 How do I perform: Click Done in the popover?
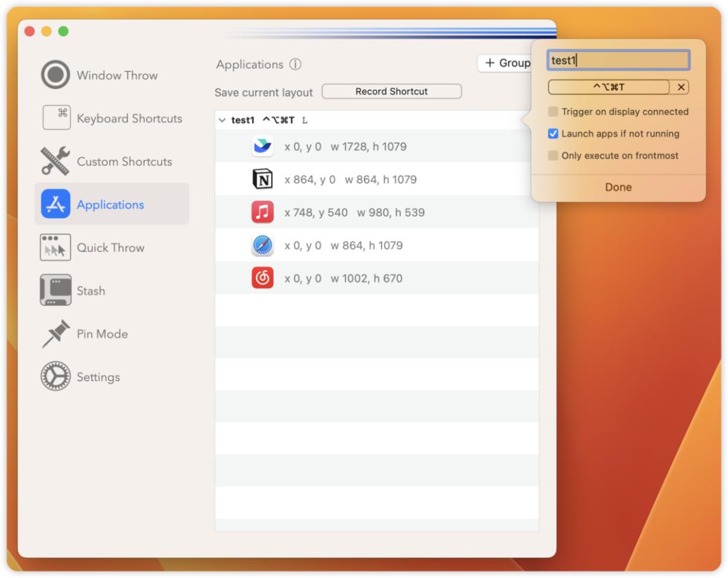tap(618, 187)
